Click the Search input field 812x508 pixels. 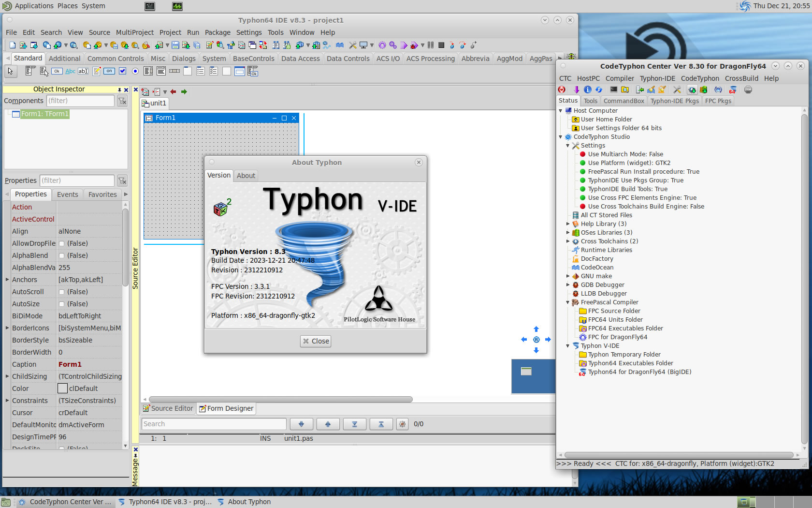point(214,424)
